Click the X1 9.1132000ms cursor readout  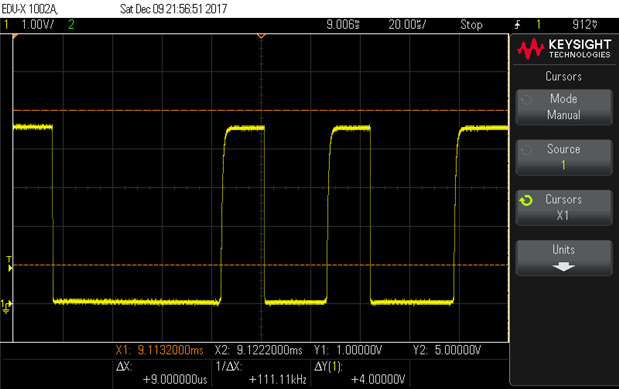(159, 350)
